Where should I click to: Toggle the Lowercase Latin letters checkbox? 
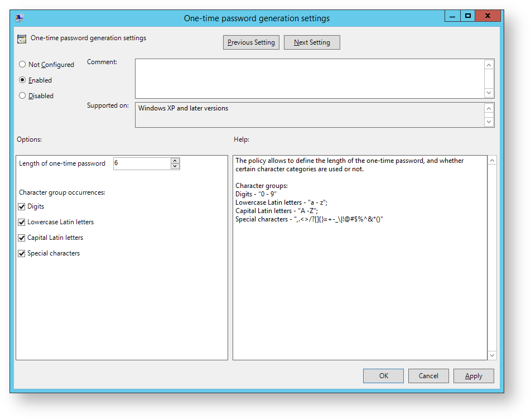22,222
